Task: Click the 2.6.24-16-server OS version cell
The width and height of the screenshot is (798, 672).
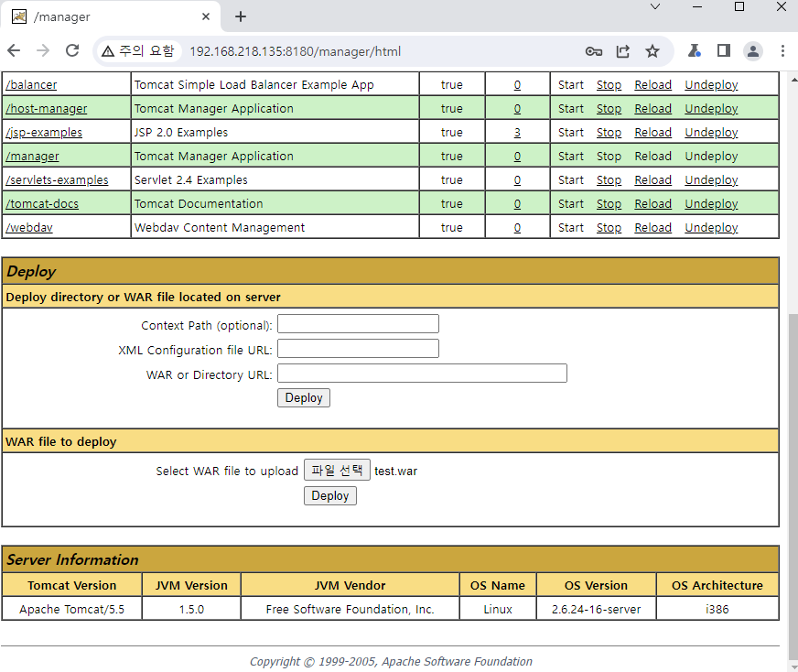Action: coord(596,609)
